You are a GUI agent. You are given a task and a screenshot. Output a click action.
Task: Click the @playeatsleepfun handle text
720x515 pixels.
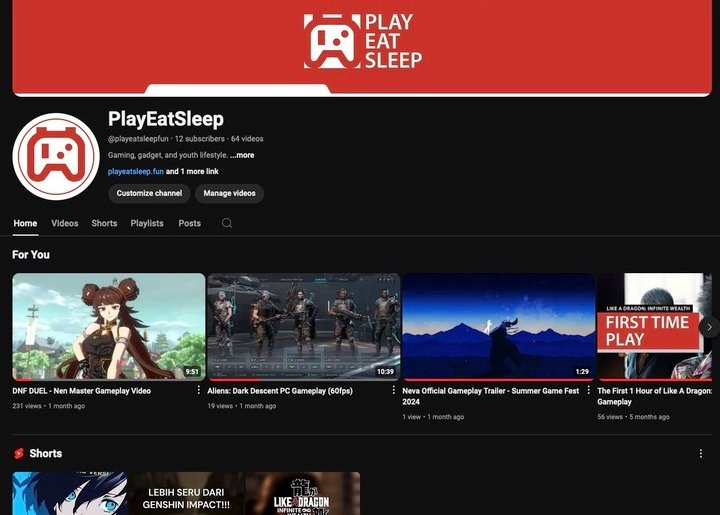[x=138, y=139]
